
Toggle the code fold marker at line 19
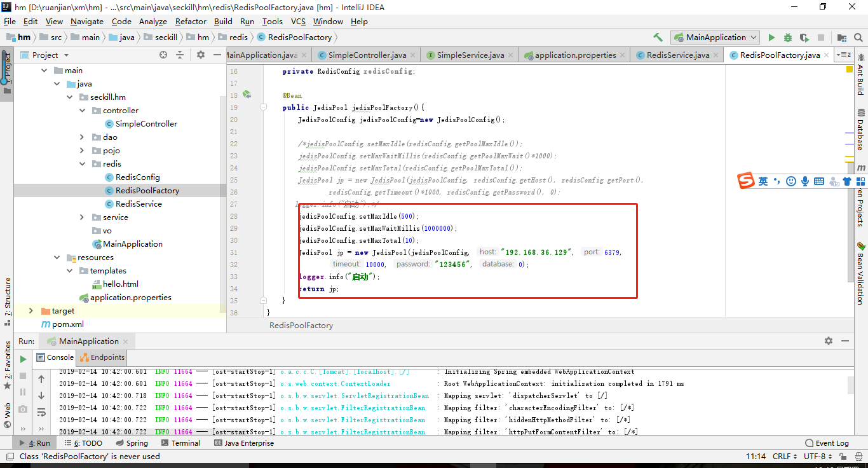[x=263, y=107]
